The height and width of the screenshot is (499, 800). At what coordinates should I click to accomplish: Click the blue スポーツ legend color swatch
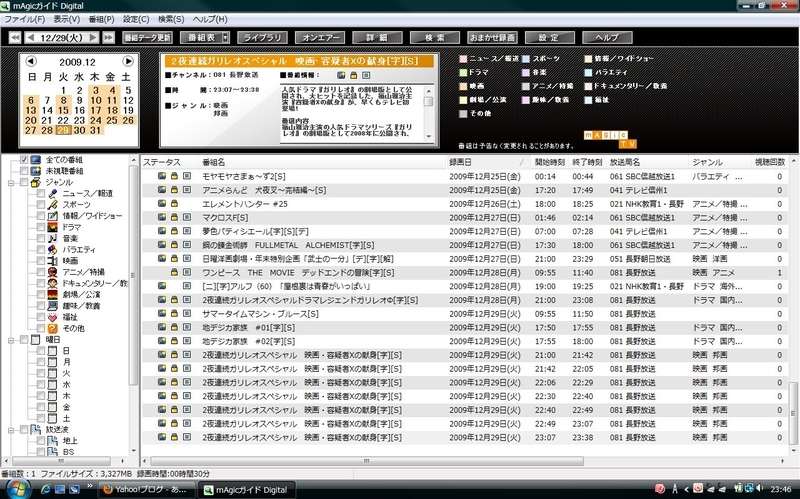[x=526, y=59]
